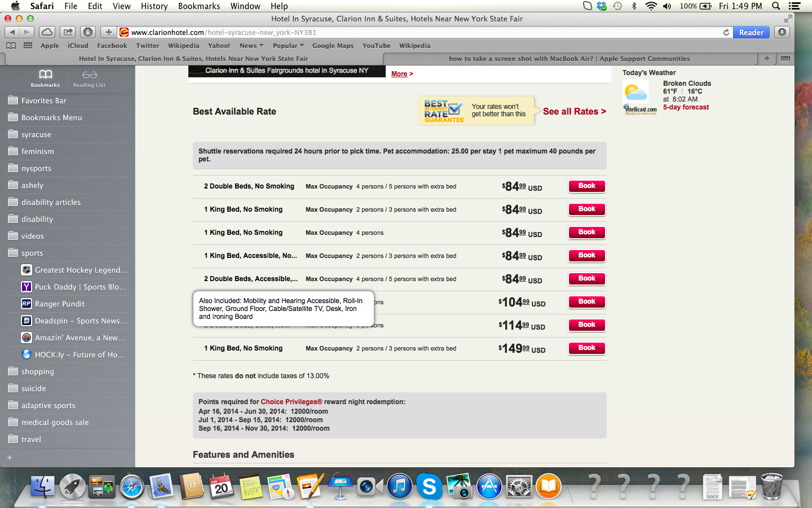Open the 5-day forecast link

[686, 107]
